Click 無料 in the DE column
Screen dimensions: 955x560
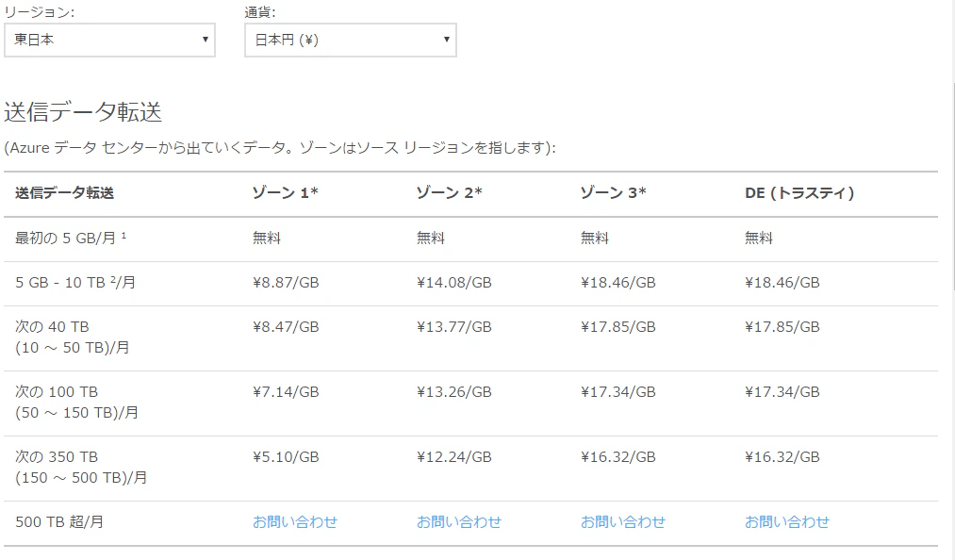click(759, 239)
